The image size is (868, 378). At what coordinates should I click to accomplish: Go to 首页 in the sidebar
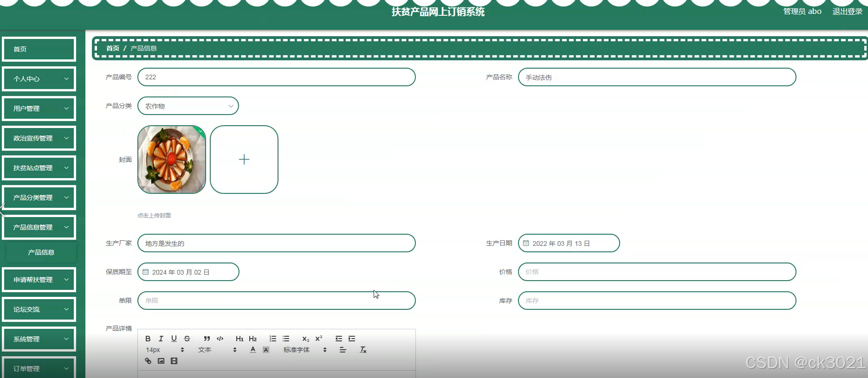click(x=39, y=49)
